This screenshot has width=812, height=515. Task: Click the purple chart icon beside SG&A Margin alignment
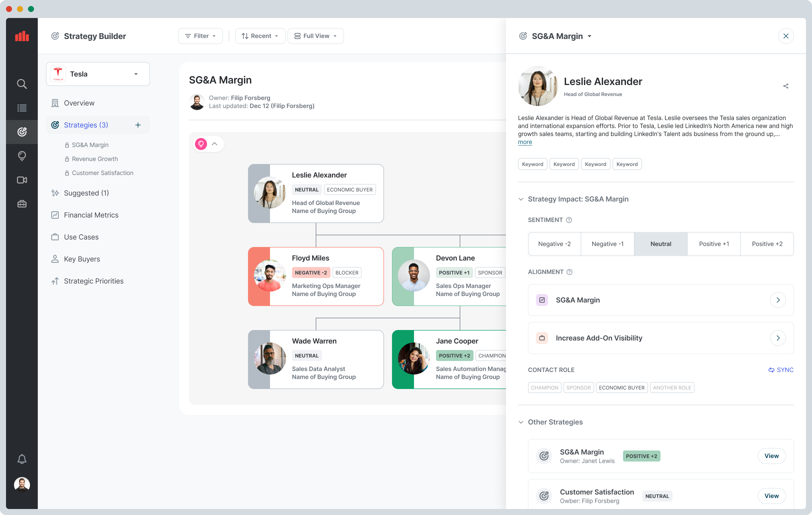[542, 300]
